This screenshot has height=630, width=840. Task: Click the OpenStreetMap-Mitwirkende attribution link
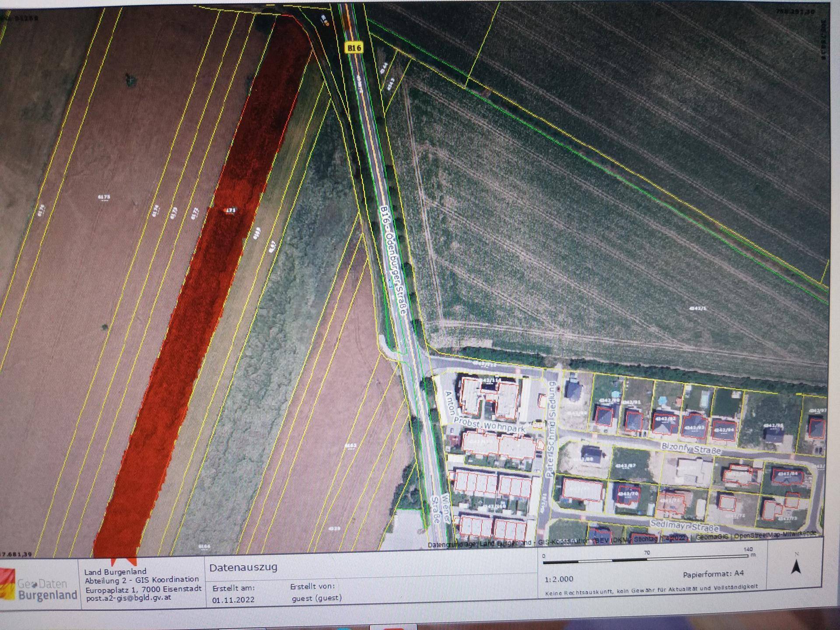(x=774, y=535)
